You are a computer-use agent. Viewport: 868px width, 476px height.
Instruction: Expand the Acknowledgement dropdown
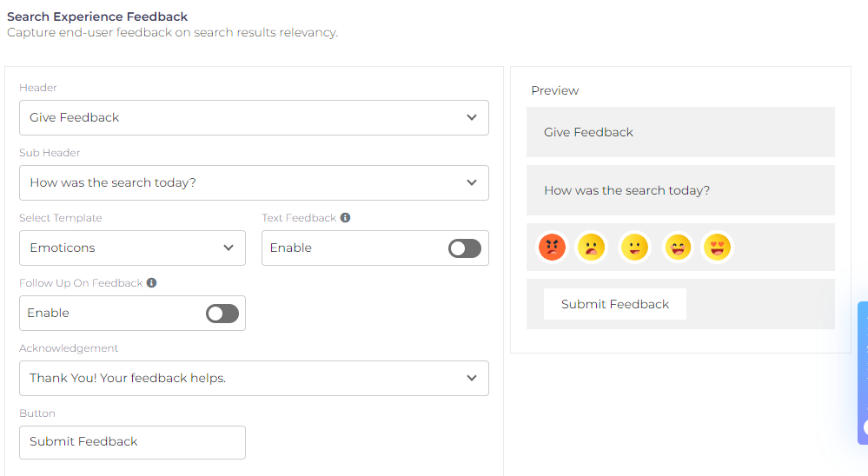point(254,379)
